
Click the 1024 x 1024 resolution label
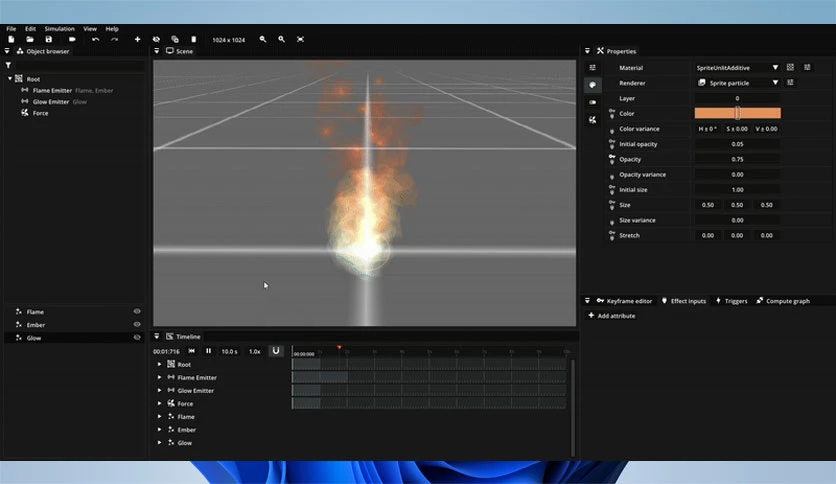pyautogui.click(x=229, y=40)
